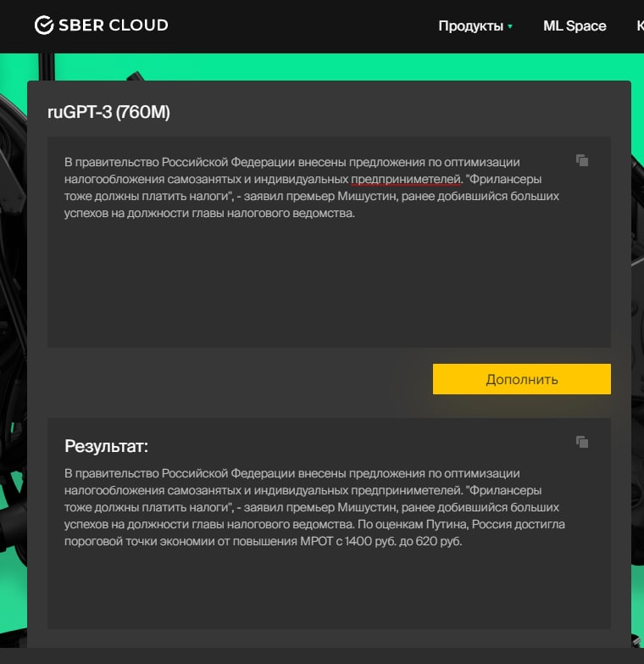Click the Результат: heading
This screenshot has height=664, width=644.
tap(107, 446)
